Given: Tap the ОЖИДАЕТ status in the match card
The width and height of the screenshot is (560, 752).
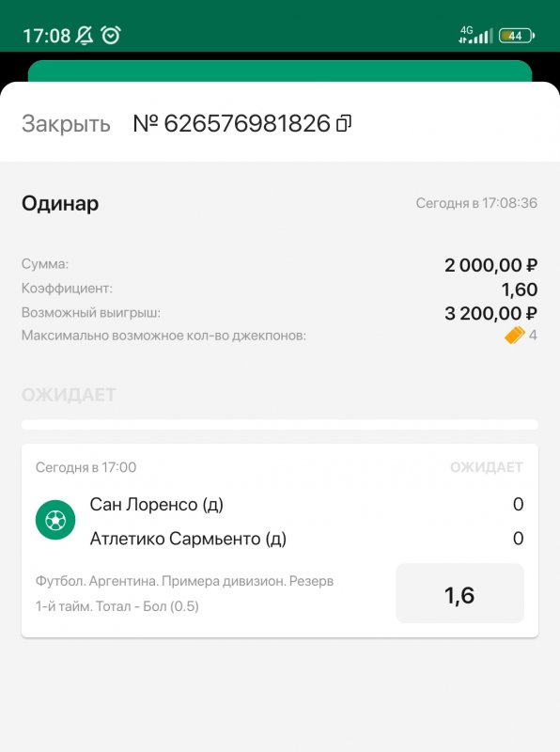Looking at the screenshot, I should tap(486, 467).
